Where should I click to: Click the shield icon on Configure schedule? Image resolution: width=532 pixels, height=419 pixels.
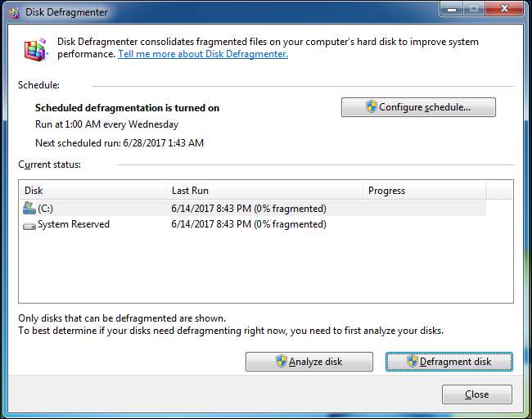[x=372, y=106]
